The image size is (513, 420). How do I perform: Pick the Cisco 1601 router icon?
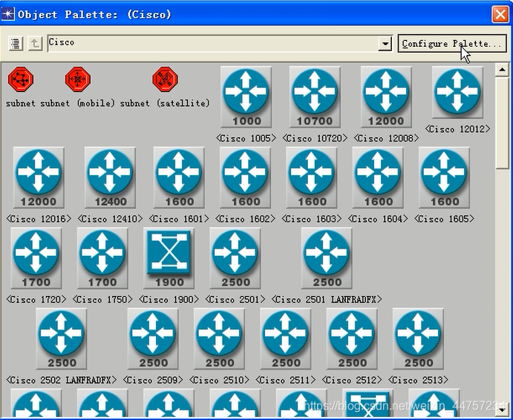pyautogui.click(x=179, y=177)
